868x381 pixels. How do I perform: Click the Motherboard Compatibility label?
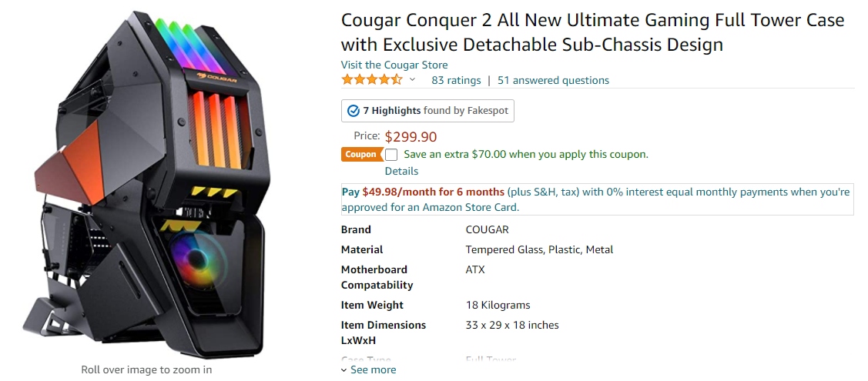point(377,277)
